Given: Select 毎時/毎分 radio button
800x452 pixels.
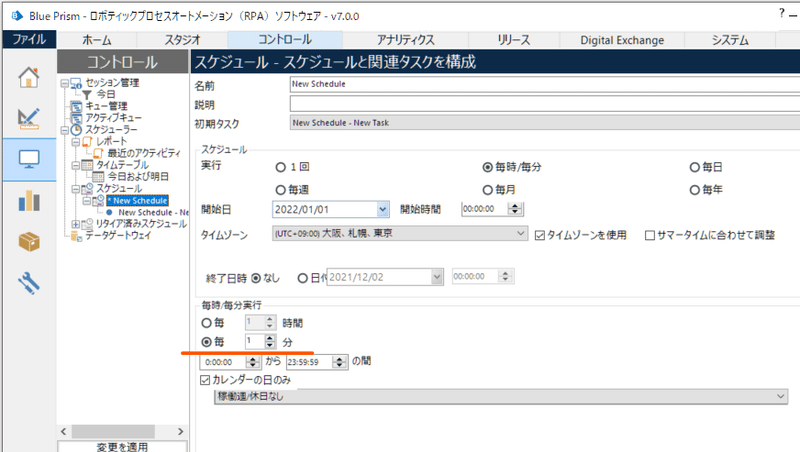Looking at the screenshot, I should pyautogui.click(x=487, y=167).
